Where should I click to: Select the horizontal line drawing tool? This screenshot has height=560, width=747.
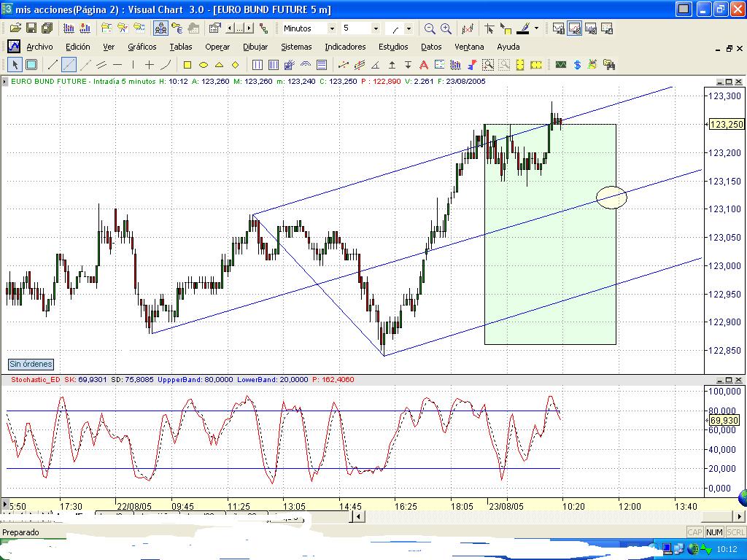(x=117, y=65)
